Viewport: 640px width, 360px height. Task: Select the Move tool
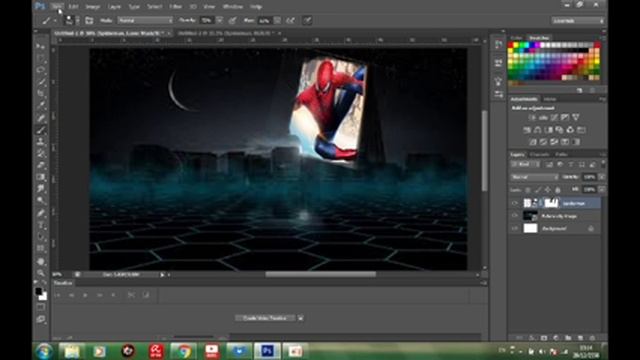point(41,47)
